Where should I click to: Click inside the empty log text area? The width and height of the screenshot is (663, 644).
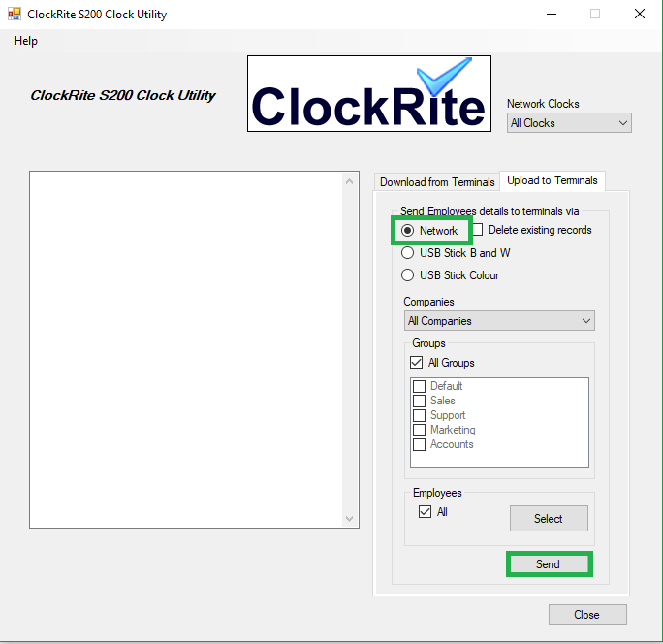tap(186, 349)
